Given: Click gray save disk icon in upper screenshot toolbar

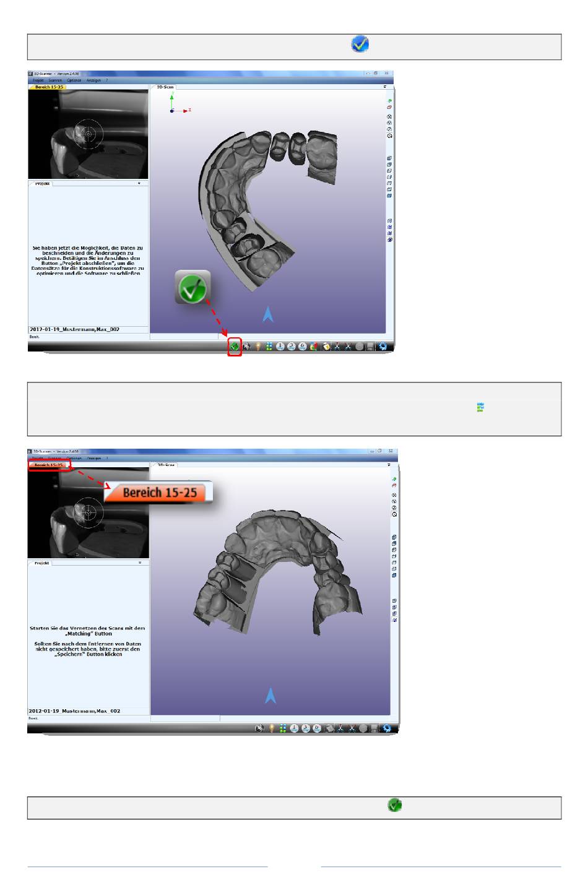Looking at the screenshot, I should 370,347.
